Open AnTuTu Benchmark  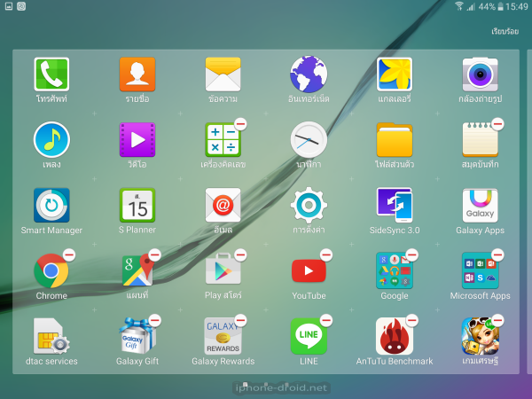395,336
